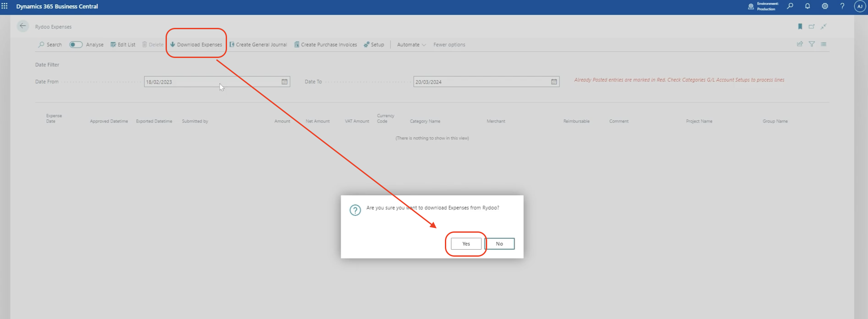Image resolution: width=868 pixels, height=319 pixels.
Task: Click the VAT Amount column header
Action: click(357, 121)
